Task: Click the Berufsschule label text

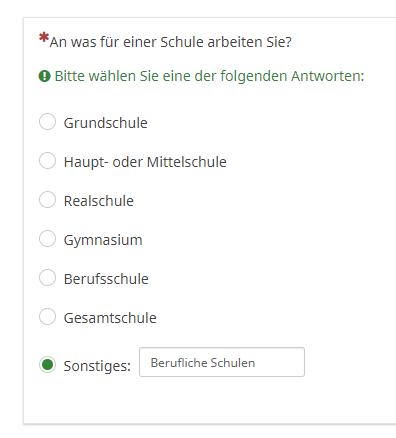Action: click(106, 279)
